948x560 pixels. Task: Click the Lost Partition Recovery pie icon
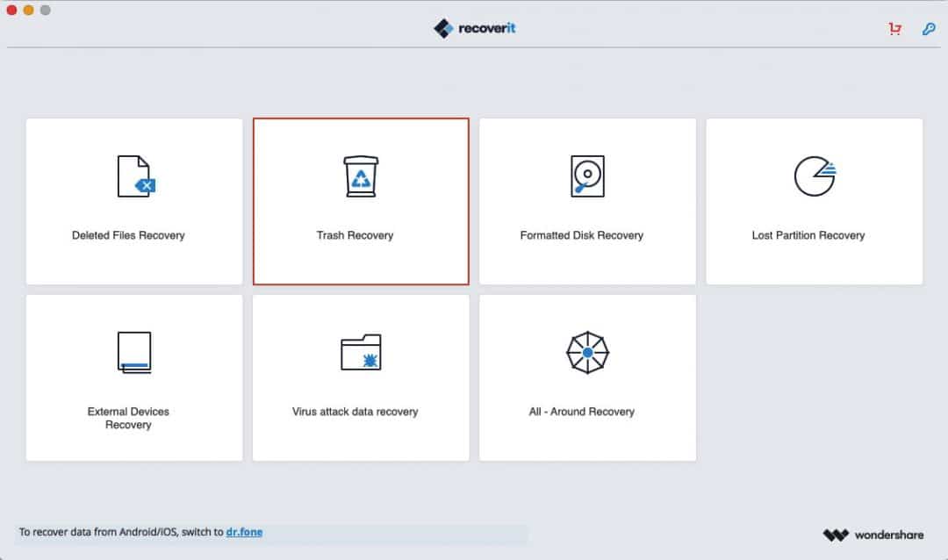click(x=815, y=176)
